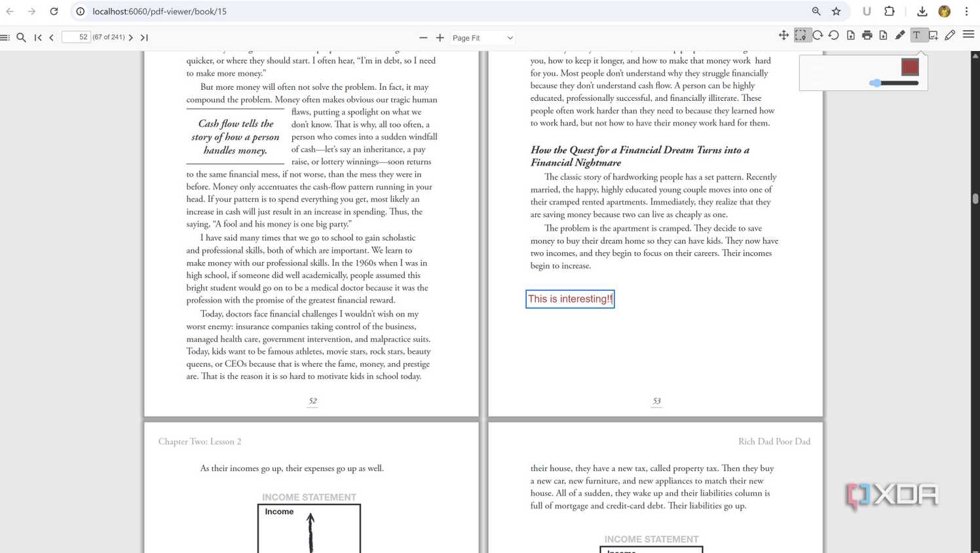This screenshot has width=980, height=553.
Task: Open the Page Fit zoom dropdown
Action: pyautogui.click(x=482, y=38)
